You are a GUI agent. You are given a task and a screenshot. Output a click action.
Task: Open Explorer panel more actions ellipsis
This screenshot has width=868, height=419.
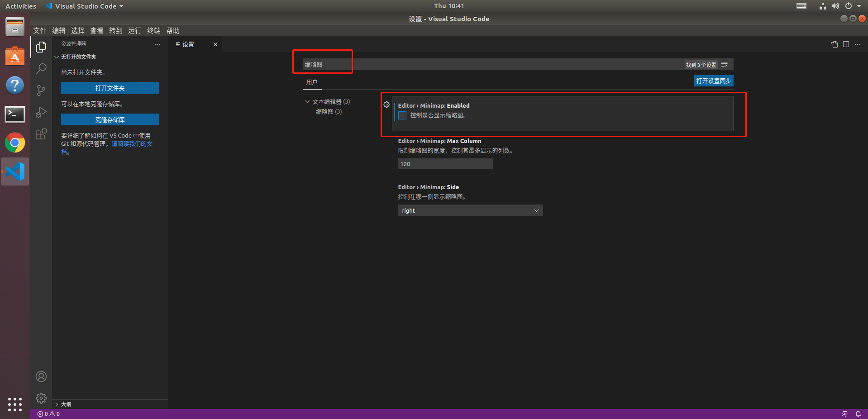[157, 44]
